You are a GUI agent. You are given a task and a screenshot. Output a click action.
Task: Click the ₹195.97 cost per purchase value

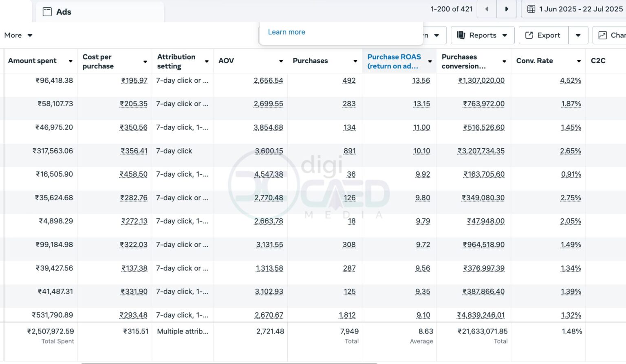click(134, 81)
